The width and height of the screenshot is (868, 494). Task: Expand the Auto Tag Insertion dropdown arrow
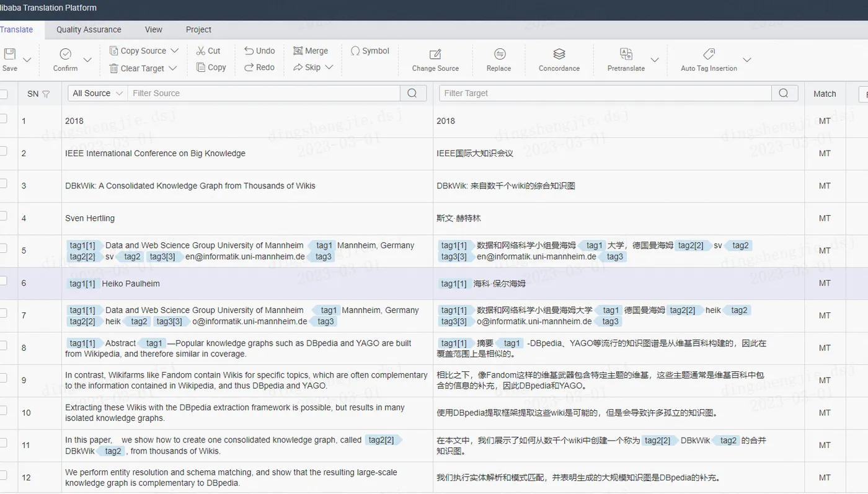click(747, 60)
